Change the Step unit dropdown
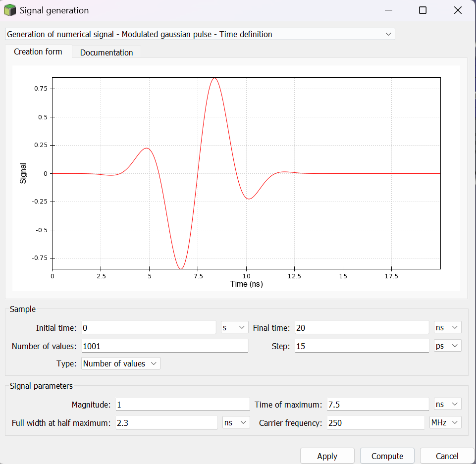The image size is (476, 464). point(447,346)
